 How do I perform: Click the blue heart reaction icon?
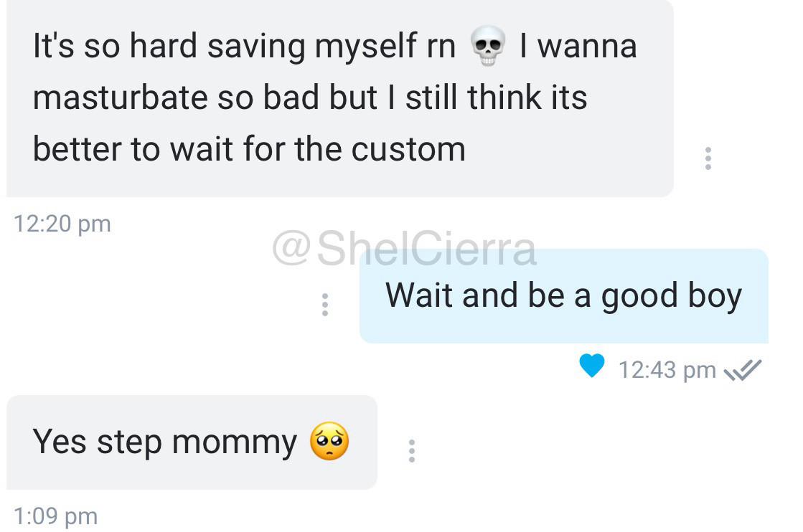591,366
